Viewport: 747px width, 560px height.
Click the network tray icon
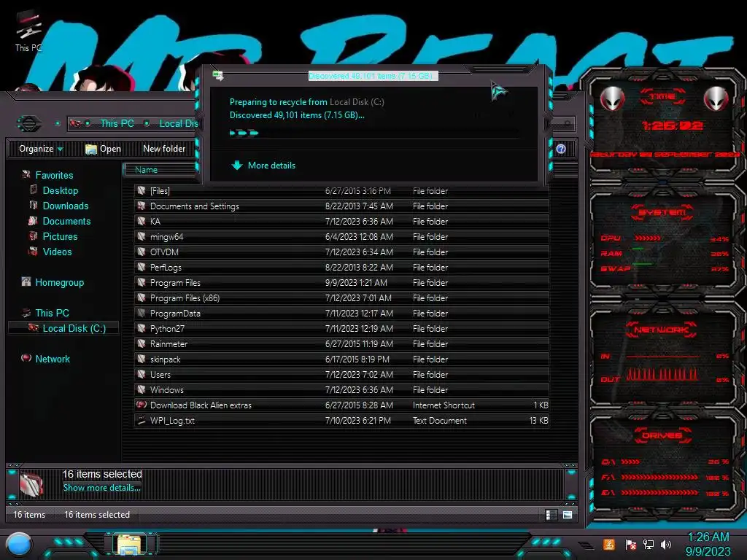(649, 544)
